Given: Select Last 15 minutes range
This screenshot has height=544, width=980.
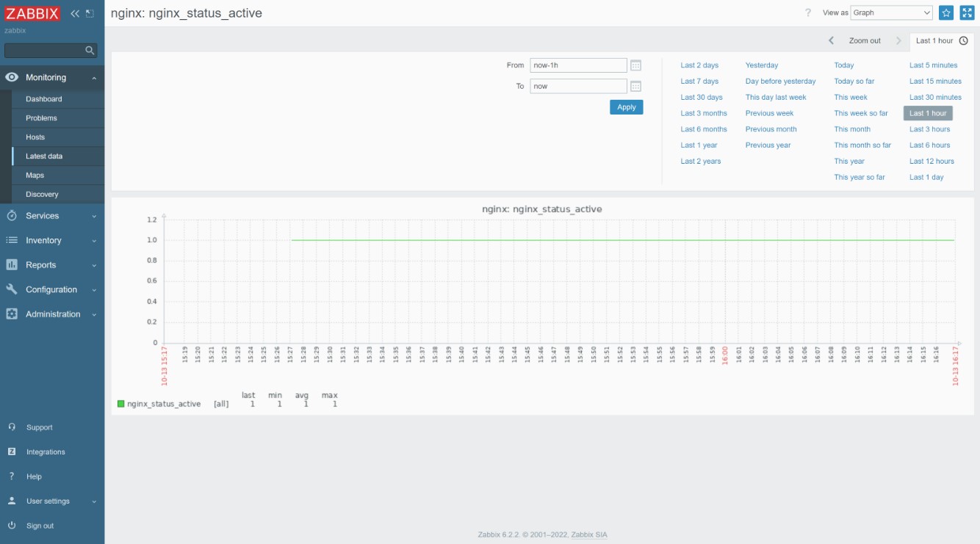Looking at the screenshot, I should (x=935, y=81).
